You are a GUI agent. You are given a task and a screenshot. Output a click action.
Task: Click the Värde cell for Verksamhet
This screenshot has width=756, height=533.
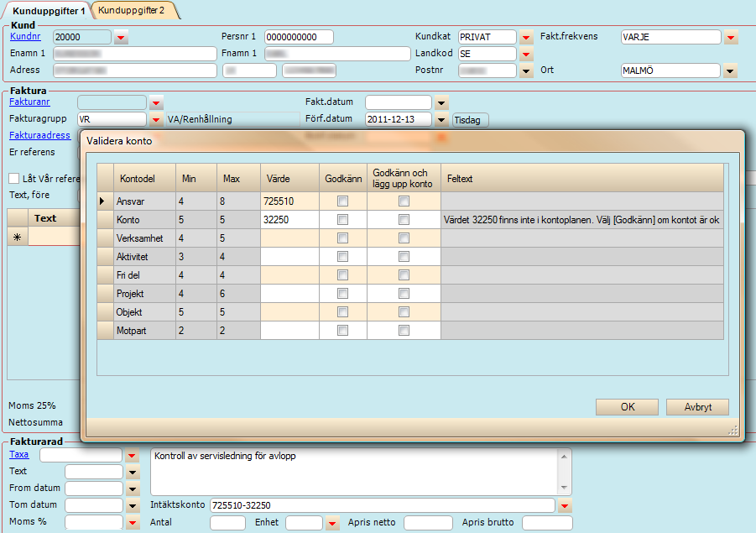[x=289, y=238]
